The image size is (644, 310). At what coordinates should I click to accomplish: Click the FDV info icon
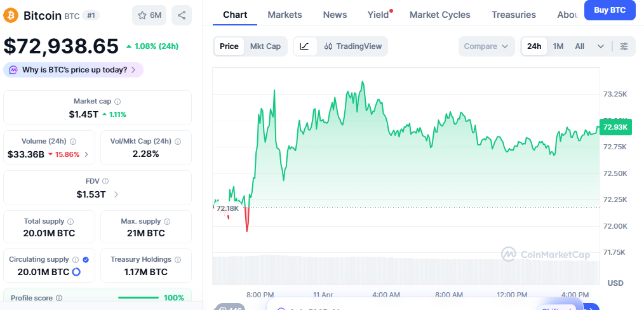(105, 181)
